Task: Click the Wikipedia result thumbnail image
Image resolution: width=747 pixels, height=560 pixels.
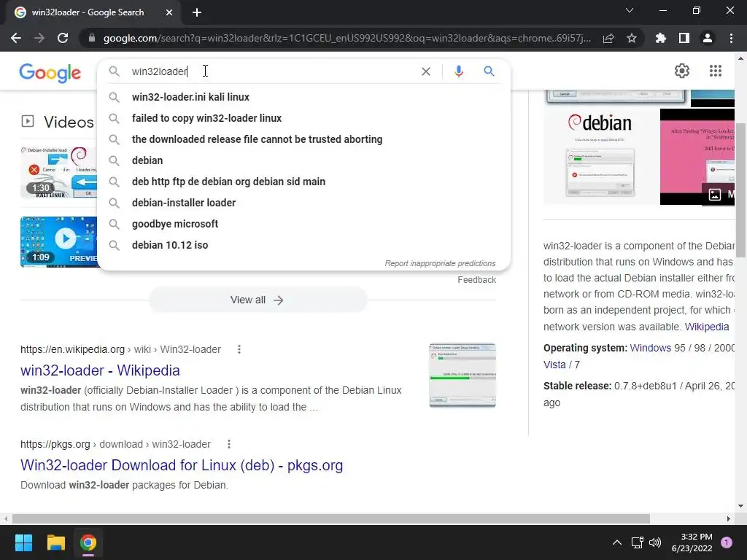Action: [x=462, y=375]
